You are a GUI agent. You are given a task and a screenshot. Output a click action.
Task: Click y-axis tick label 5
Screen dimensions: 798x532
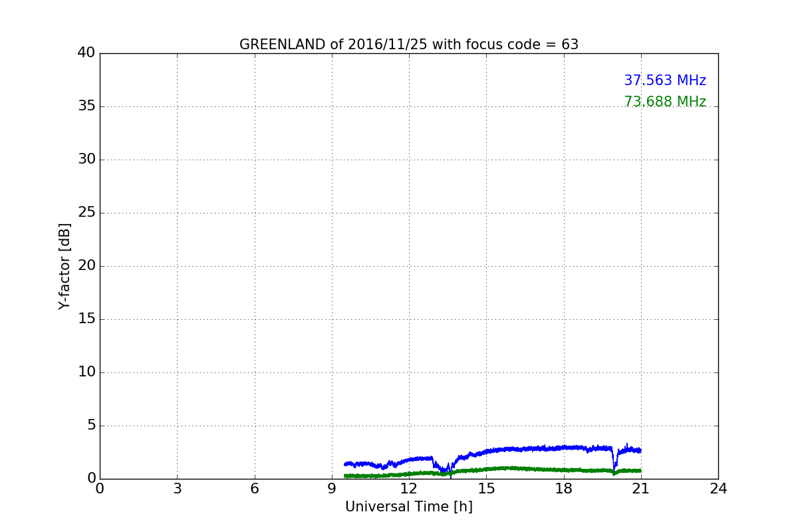pos(91,426)
